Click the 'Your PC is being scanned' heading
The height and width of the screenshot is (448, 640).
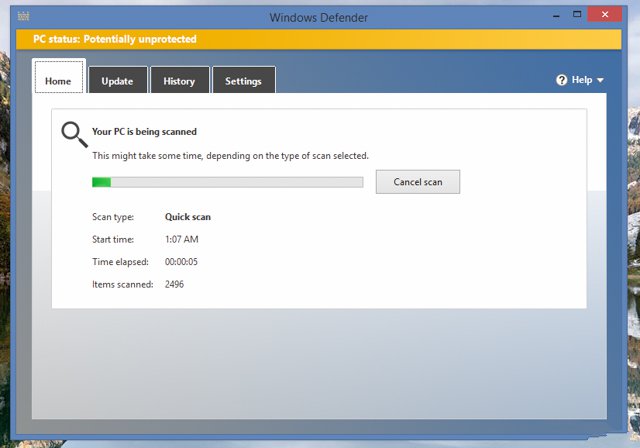click(144, 132)
